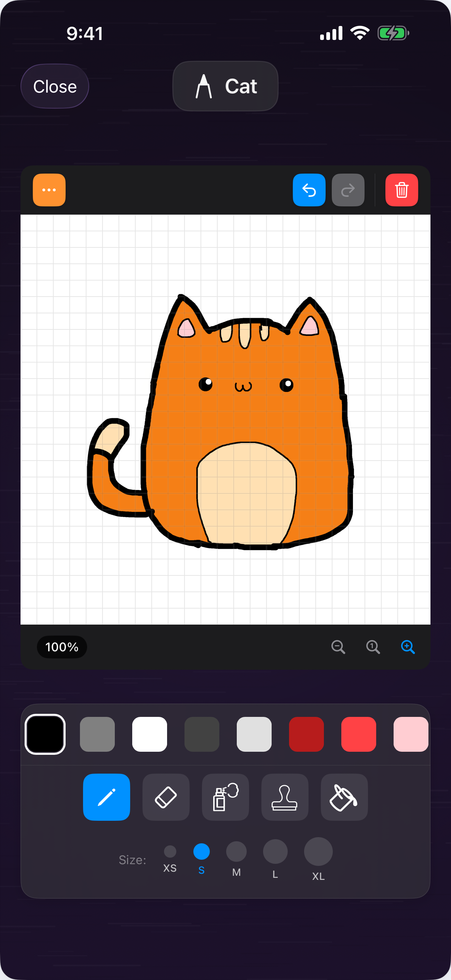This screenshot has height=980, width=451.
Task: Tap the cellular signal bars
Action: (331, 33)
